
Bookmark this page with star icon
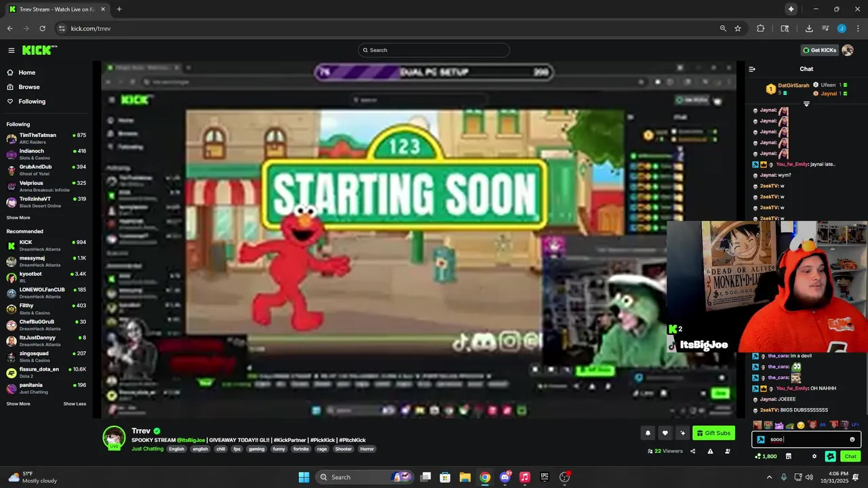(738, 28)
